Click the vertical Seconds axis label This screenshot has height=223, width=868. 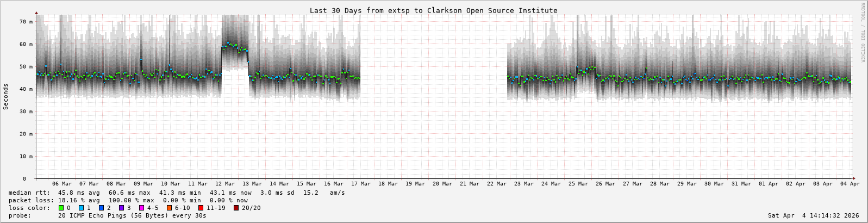coord(6,97)
